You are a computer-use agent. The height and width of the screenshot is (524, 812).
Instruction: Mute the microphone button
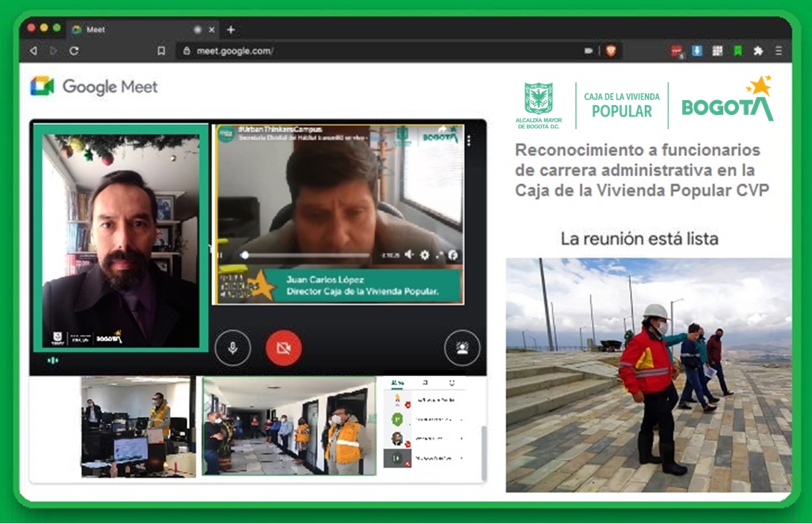(233, 348)
